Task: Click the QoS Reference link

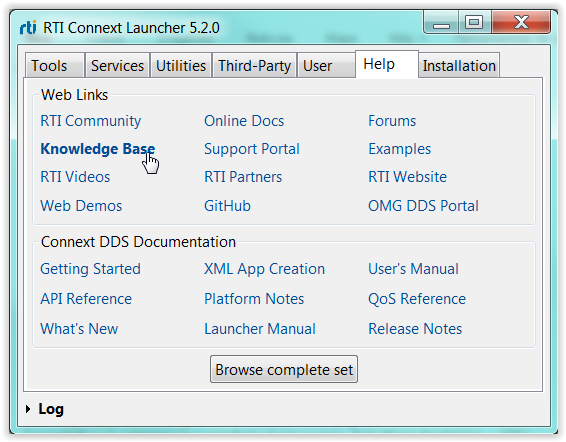Action: [417, 299]
